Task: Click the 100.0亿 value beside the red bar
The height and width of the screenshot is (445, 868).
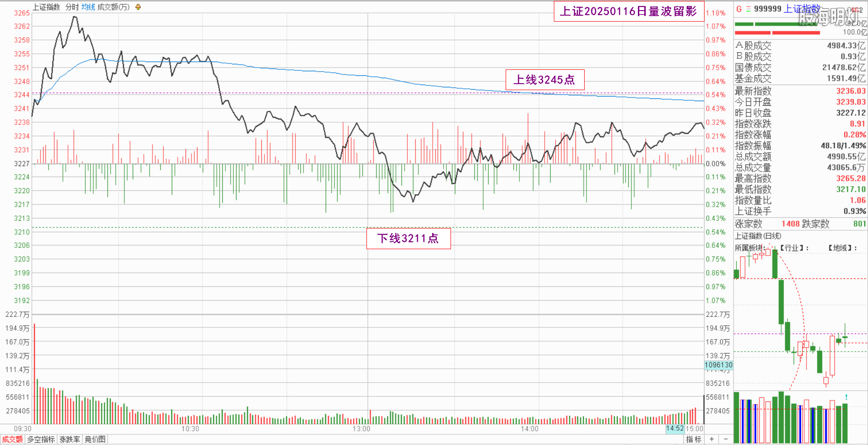Action: click(855, 32)
